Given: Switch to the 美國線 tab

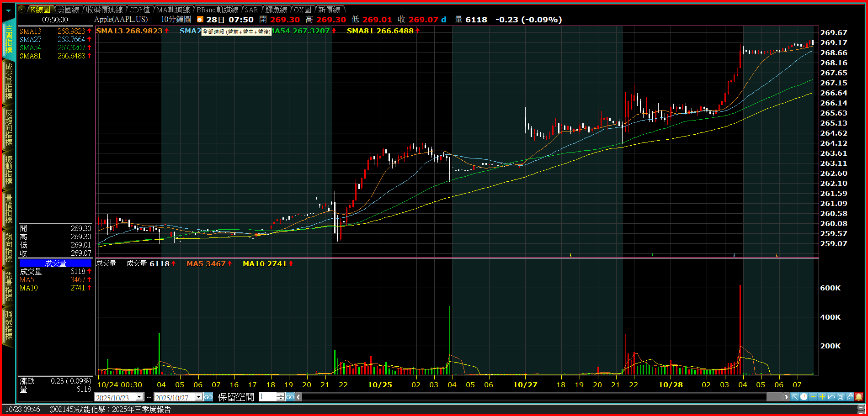Looking at the screenshot, I should click(x=68, y=10).
